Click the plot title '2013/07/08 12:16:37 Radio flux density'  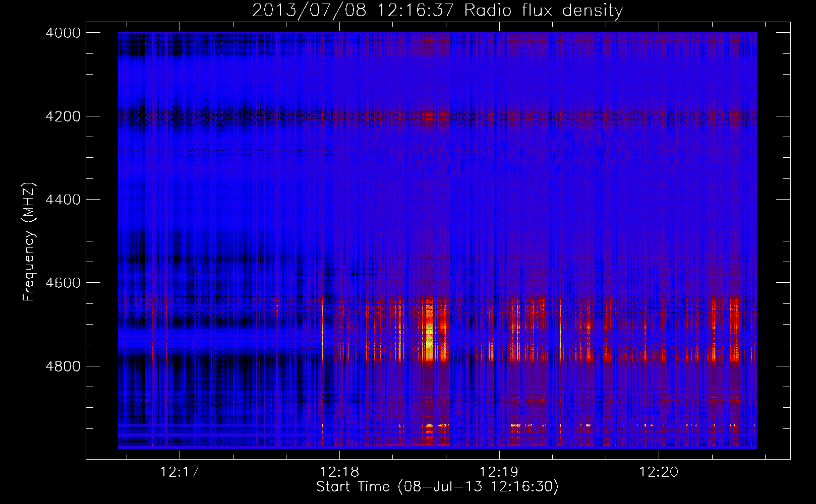coord(437,10)
